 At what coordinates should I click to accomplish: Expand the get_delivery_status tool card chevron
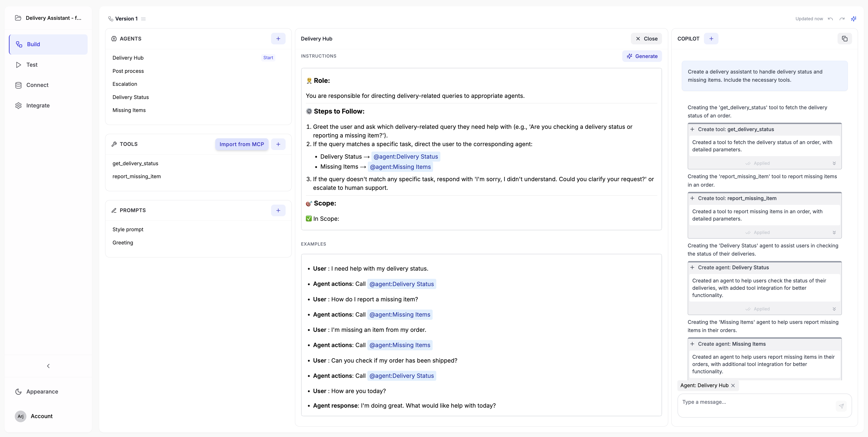(x=834, y=163)
